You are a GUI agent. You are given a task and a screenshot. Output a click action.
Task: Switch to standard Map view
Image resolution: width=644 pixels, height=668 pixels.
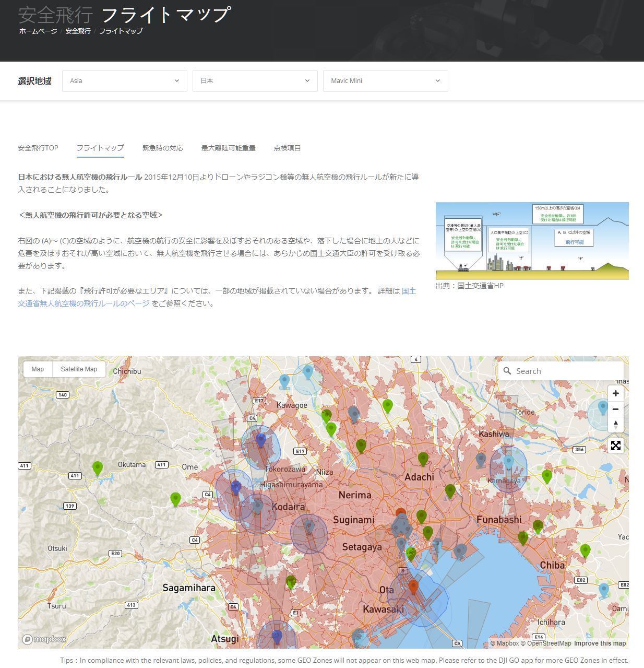[x=38, y=369]
